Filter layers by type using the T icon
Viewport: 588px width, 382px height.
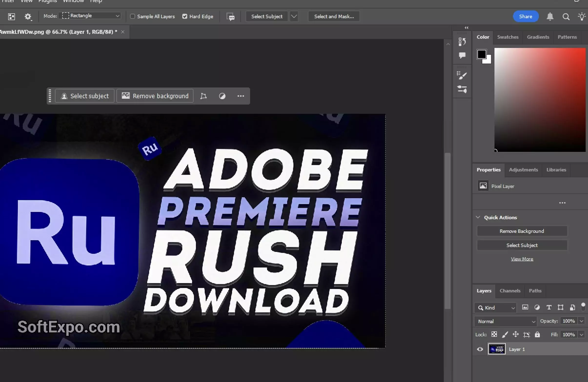point(549,307)
